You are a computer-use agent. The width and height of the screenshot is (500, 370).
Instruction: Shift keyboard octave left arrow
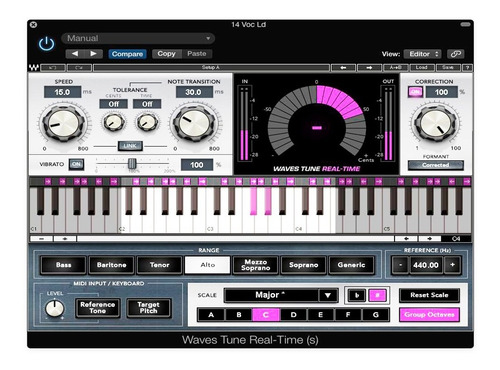[x=406, y=239]
